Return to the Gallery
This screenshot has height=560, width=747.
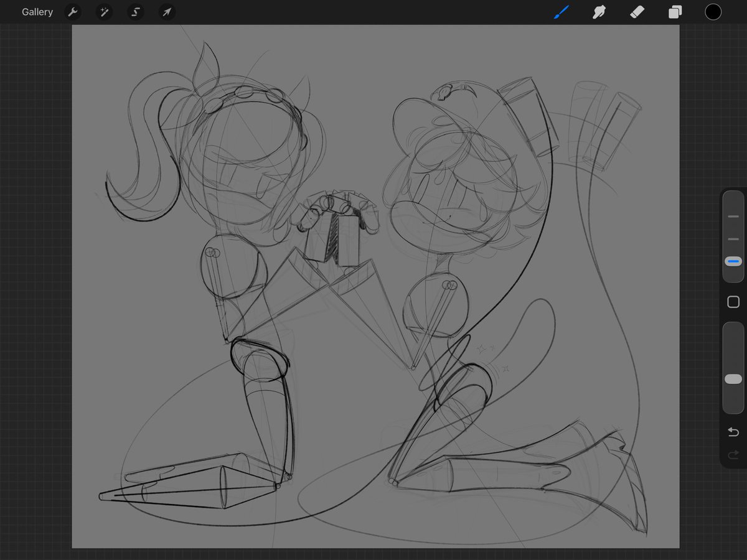click(x=37, y=12)
